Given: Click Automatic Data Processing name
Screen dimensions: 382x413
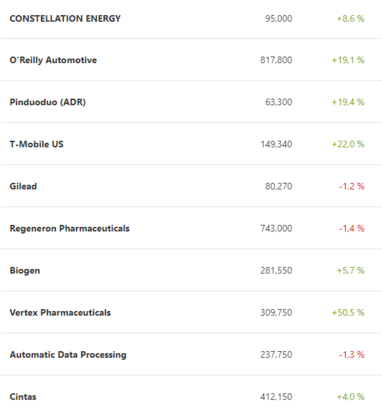Looking at the screenshot, I should coord(68,355).
